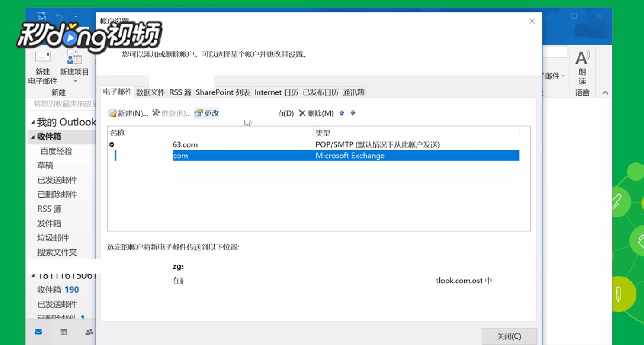
Task: Click New(N)... account button
Action: click(x=128, y=113)
